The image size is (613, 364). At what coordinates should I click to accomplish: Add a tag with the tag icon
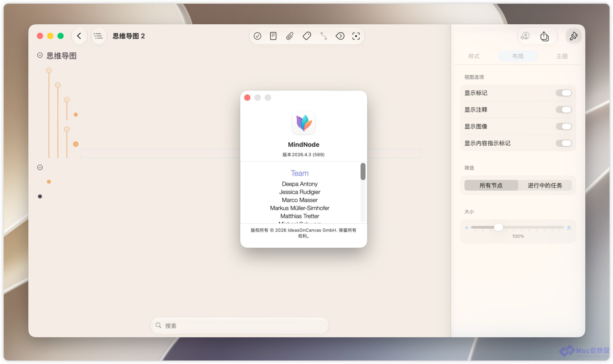307,36
